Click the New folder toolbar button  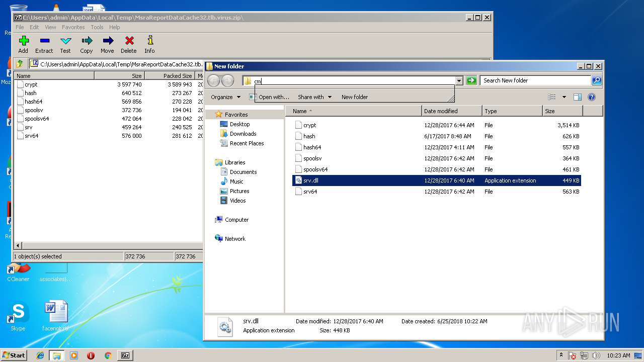pyautogui.click(x=355, y=97)
